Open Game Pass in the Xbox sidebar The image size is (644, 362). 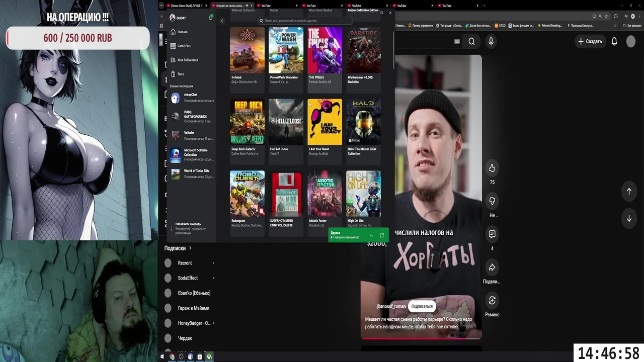pos(191,46)
